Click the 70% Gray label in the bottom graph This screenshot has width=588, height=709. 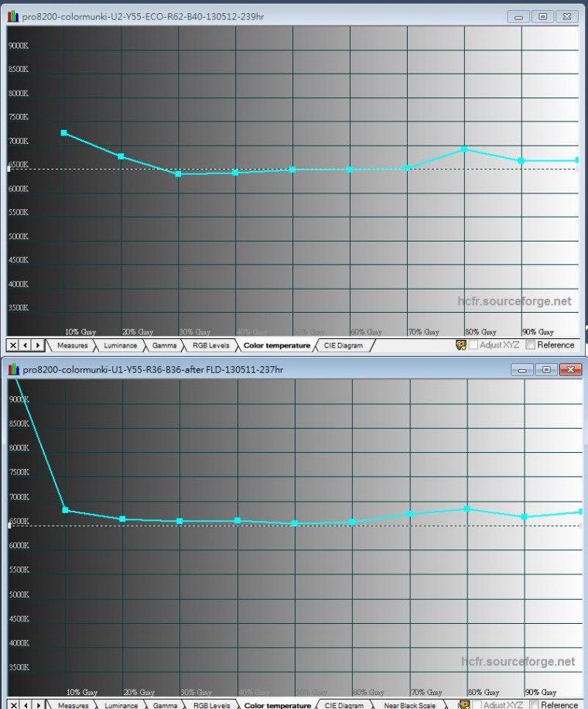[426, 692]
